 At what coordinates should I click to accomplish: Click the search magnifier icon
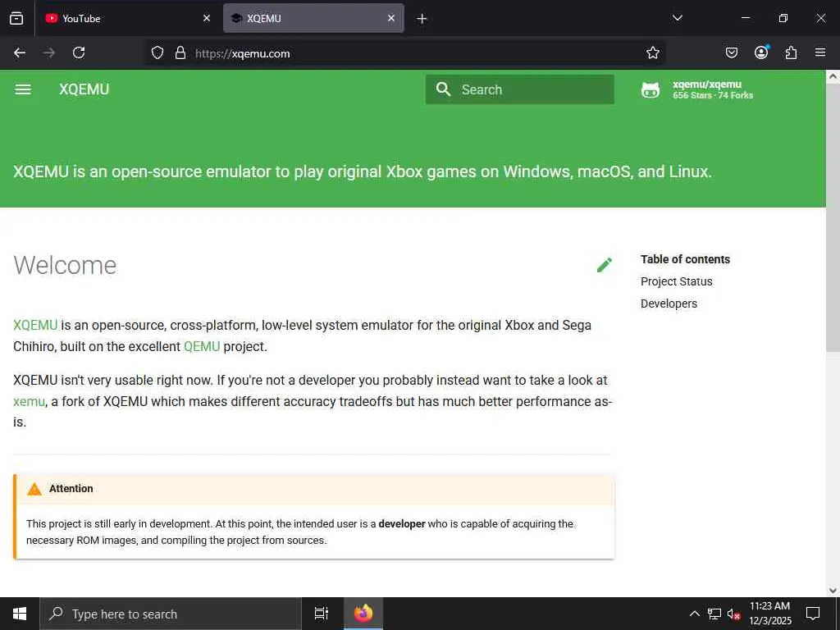[443, 89]
